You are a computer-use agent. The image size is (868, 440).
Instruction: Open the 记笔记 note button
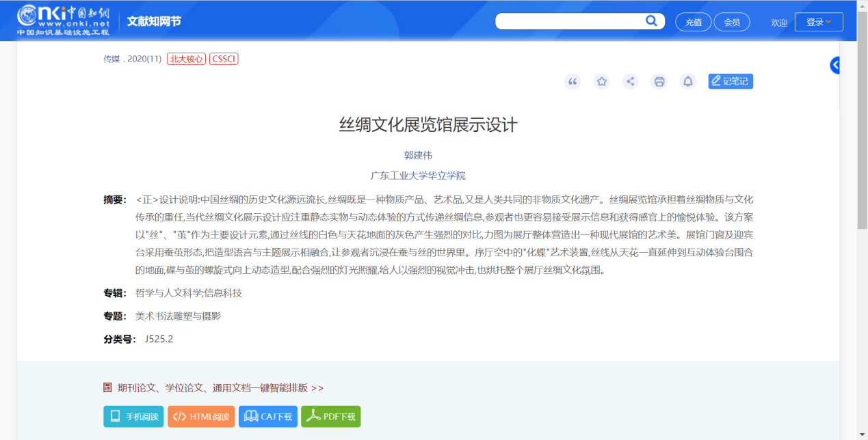pos(731,81)
